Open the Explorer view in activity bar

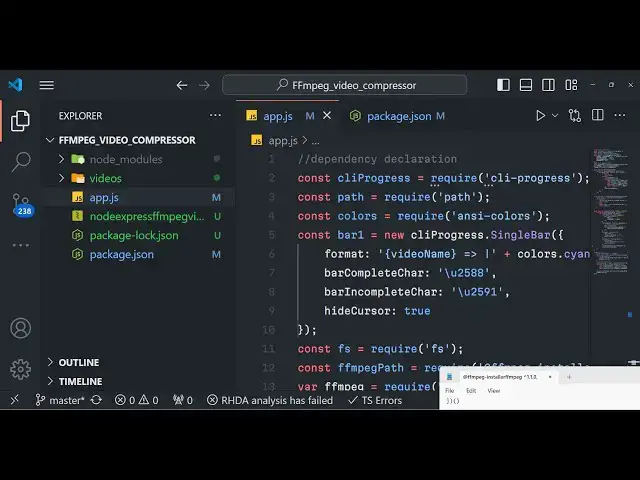[x=20, y=121]
